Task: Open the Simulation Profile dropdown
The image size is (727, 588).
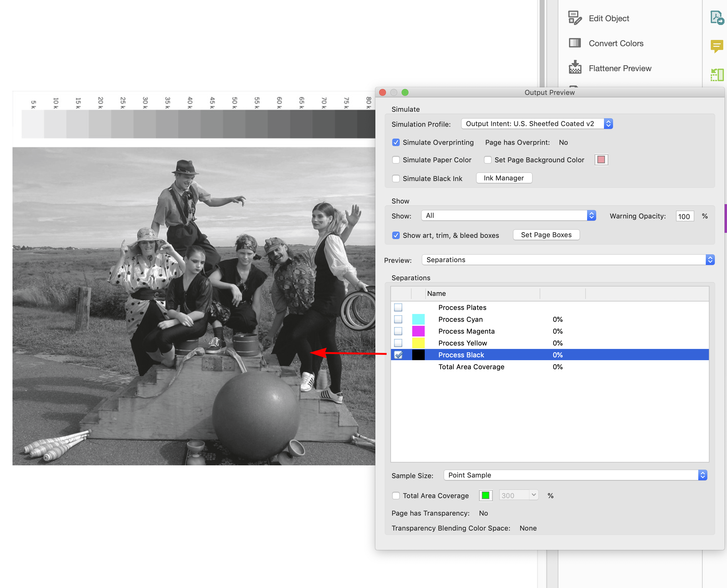Action: pyautogui.click(x=608, y=124)
